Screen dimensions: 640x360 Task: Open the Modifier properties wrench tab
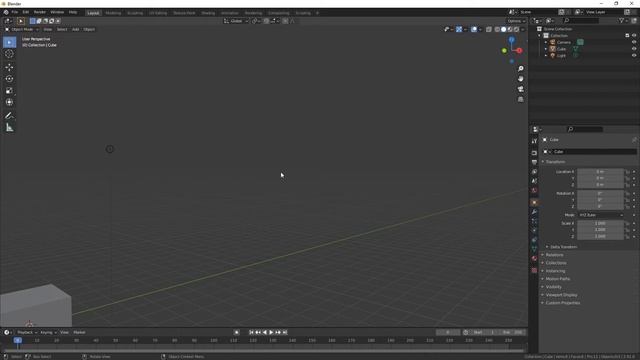(534, 212)
